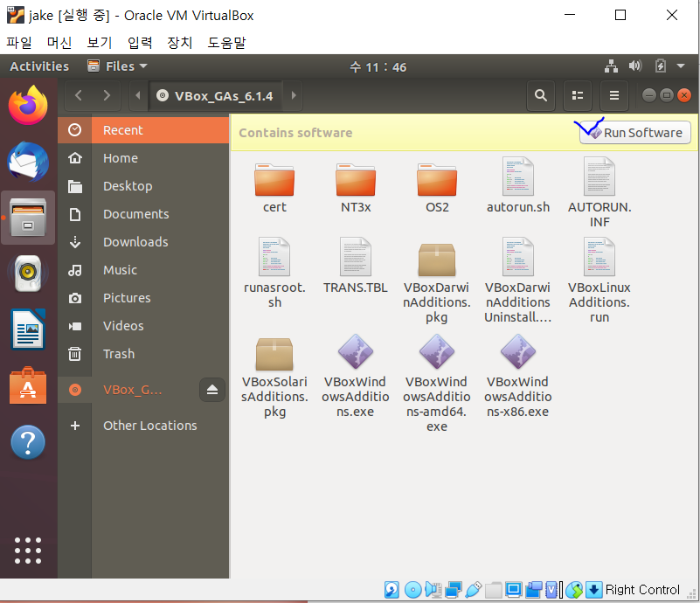Screen dimensions: 700x603
Task: Launch Rhythmbox speaker icon in dock
Action: [x=28, y=274]
